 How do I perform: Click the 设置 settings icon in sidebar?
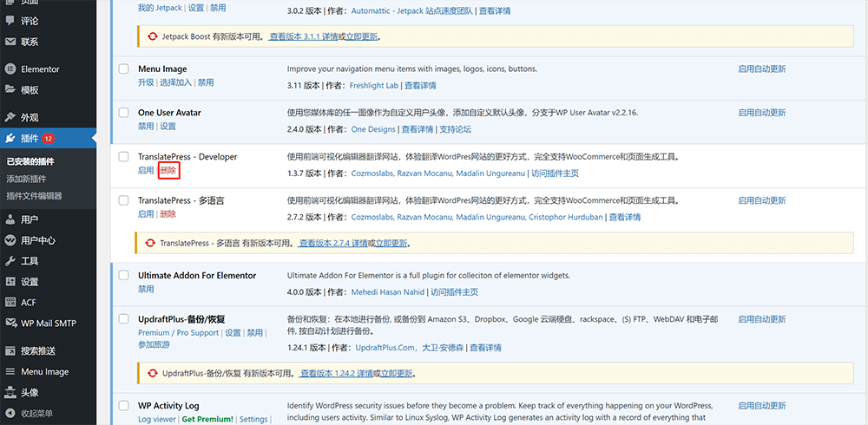(x=10, y=282)
